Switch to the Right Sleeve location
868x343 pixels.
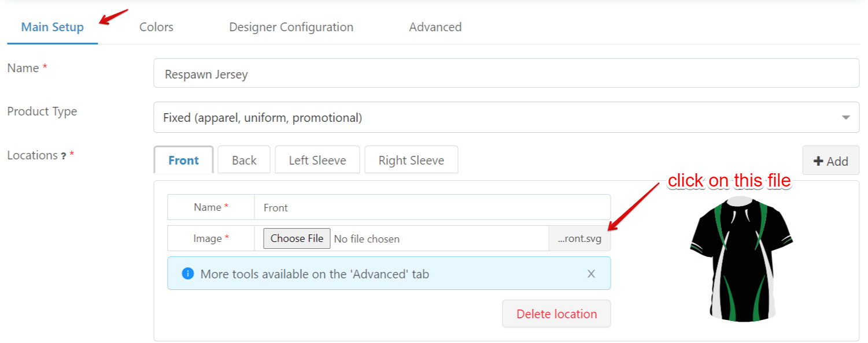click(411, 161)
